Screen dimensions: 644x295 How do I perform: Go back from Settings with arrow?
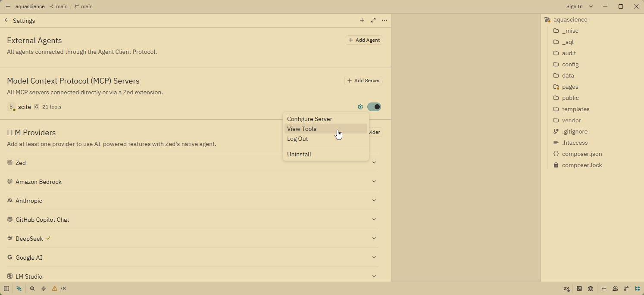(x=6, y=20)
